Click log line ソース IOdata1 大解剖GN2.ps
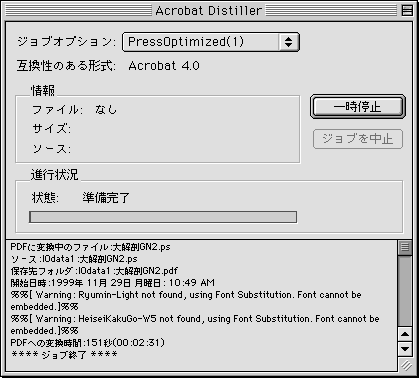Viewport: 419px width, 378px height. pos(74,259)
